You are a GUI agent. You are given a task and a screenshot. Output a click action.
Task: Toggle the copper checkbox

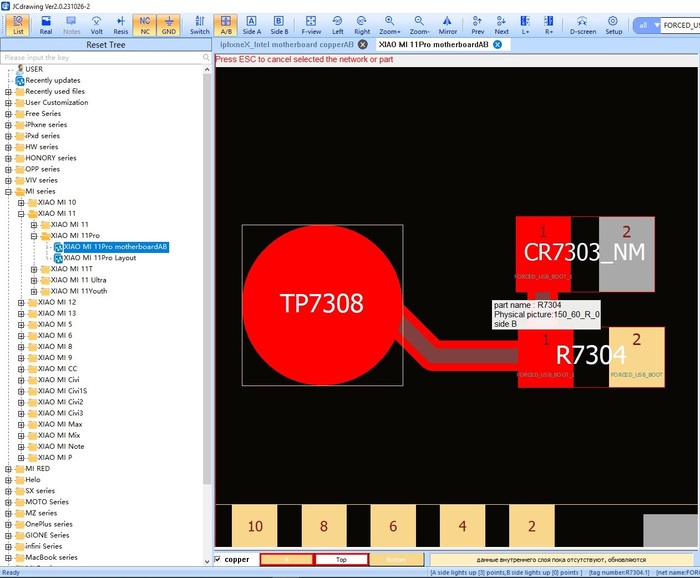pos(220,560)
